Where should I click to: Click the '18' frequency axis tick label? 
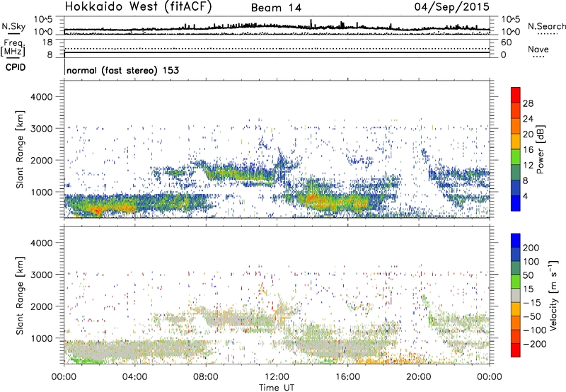tap(47, 42)
